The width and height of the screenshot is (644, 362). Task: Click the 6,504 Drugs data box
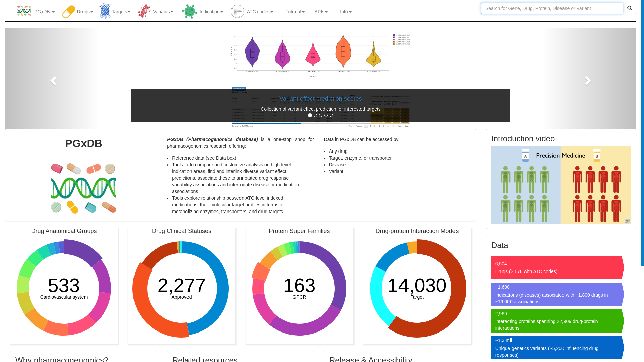click(x=557, y=267)
